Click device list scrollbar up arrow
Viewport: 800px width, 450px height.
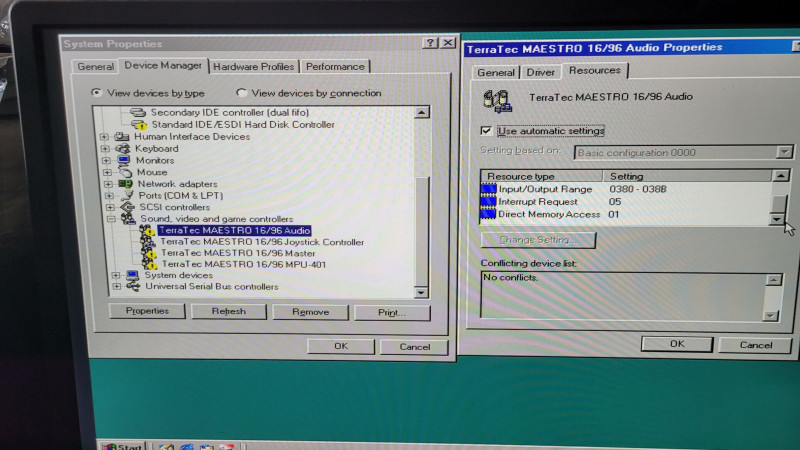[421, 112]
